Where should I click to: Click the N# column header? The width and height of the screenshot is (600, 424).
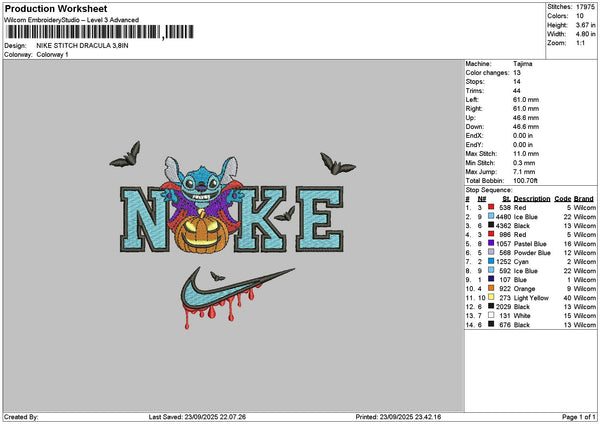point(482,199)
